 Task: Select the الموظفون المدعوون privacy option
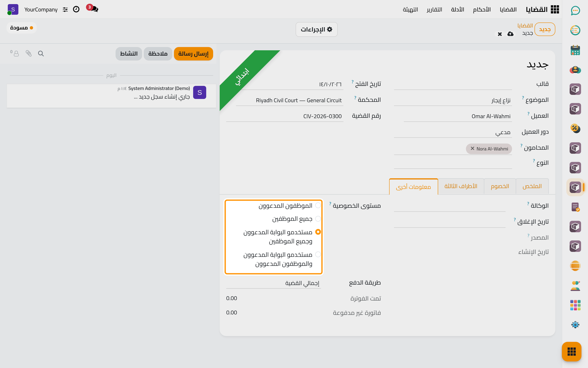click(318, 205)
